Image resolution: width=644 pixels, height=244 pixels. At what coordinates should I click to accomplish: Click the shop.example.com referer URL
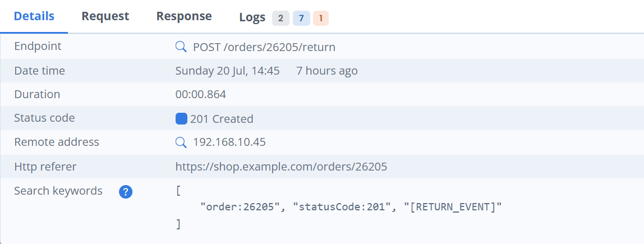click(281, 167)
